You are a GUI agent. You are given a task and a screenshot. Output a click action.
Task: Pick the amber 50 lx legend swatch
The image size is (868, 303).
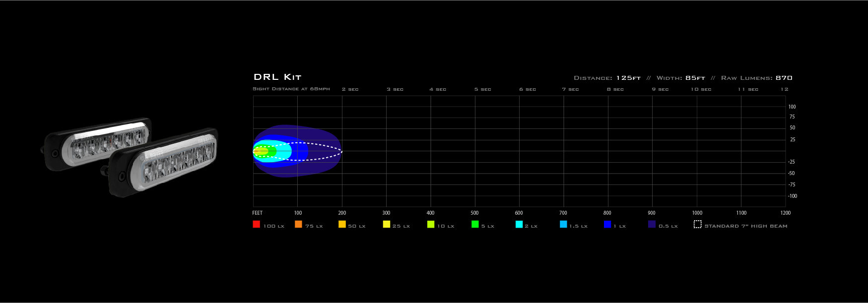[x=342, y=224]
